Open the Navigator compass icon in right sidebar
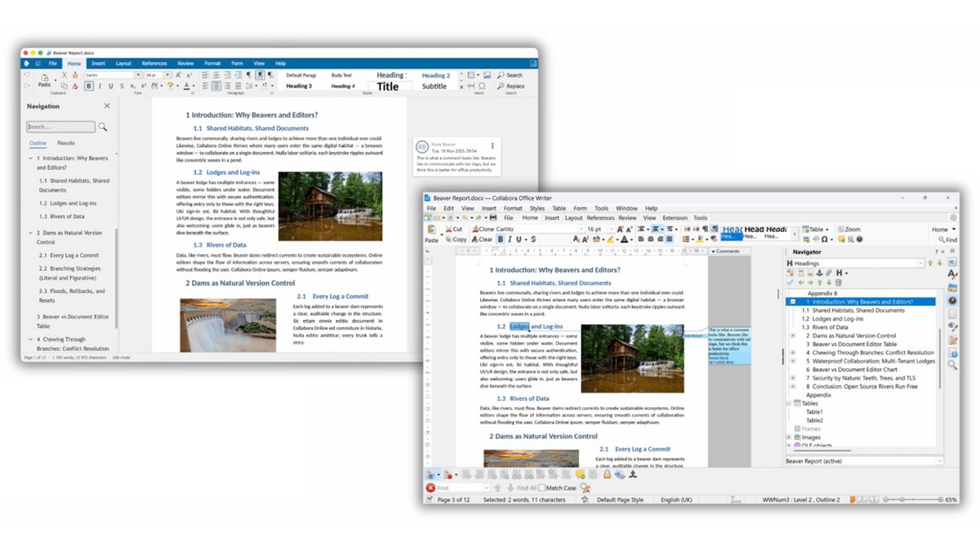The height and width of the screenshot is (551, 980). 951,301
